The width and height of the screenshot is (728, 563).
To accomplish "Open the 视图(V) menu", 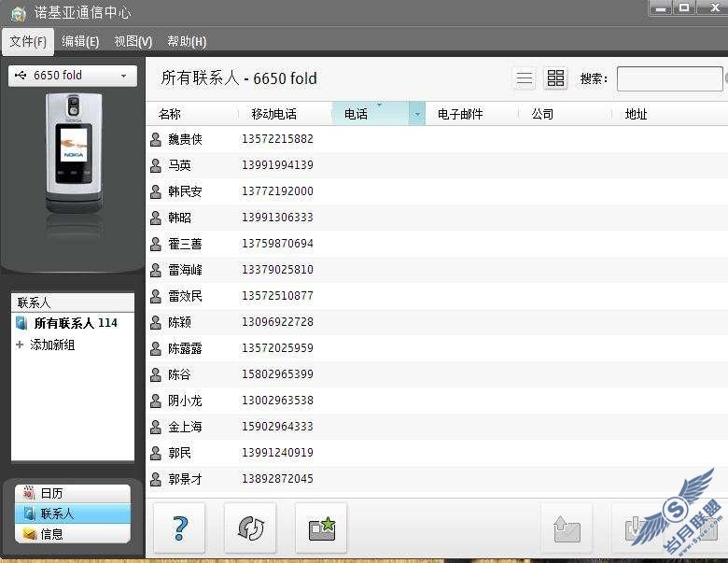I will point(133,41).
